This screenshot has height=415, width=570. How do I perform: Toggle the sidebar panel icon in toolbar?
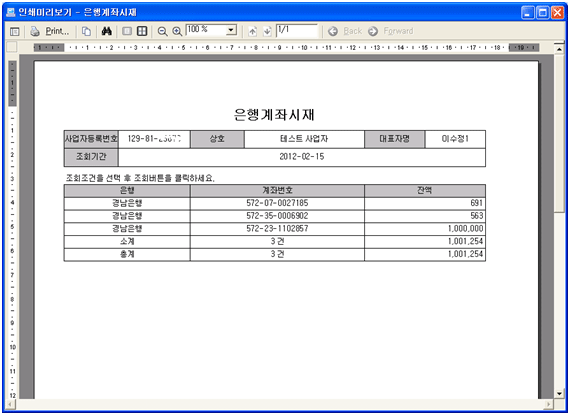(15, 32)
